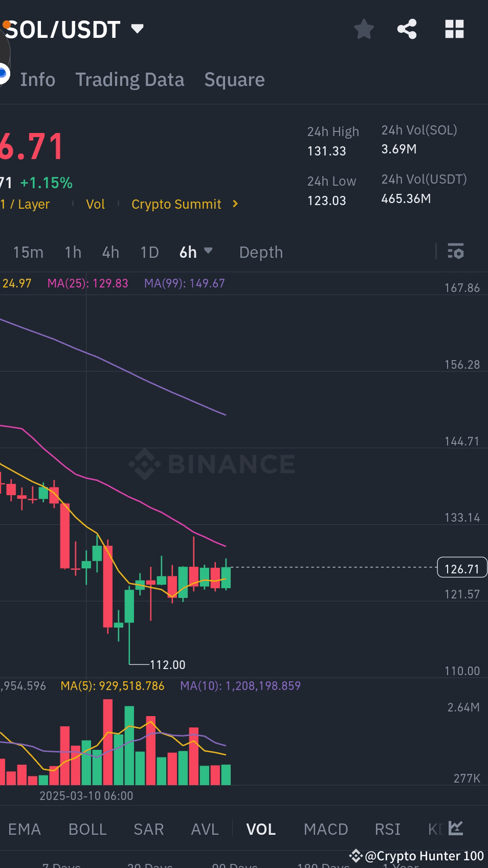Viewport: 488px width, 868px height.
Task: Open chart settings icon beside timeframes
Action: pyautogui.click(x=455, y=252)
